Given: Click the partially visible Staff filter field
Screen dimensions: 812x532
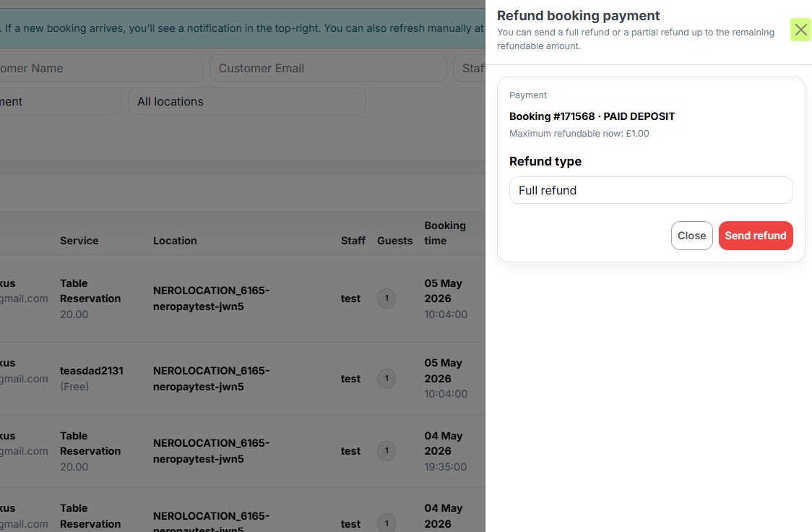Looking at the screenshot, I should click(470, 68).
